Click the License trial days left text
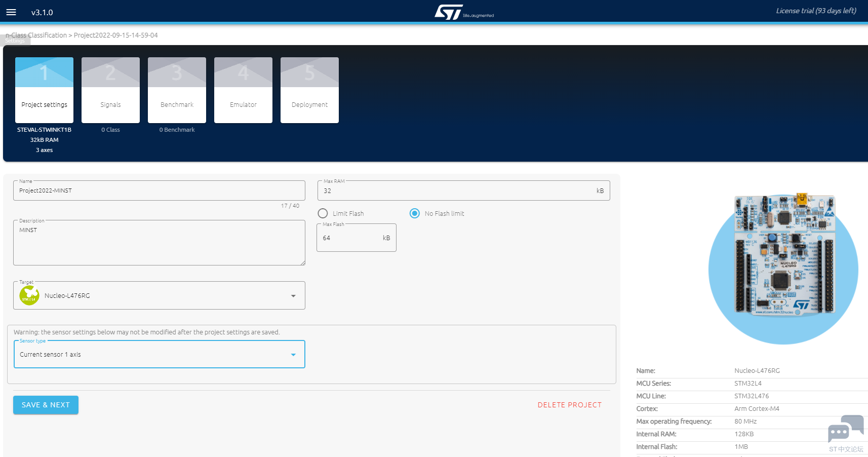This screenshot has height=457, width=868. [x=816, y=11]
